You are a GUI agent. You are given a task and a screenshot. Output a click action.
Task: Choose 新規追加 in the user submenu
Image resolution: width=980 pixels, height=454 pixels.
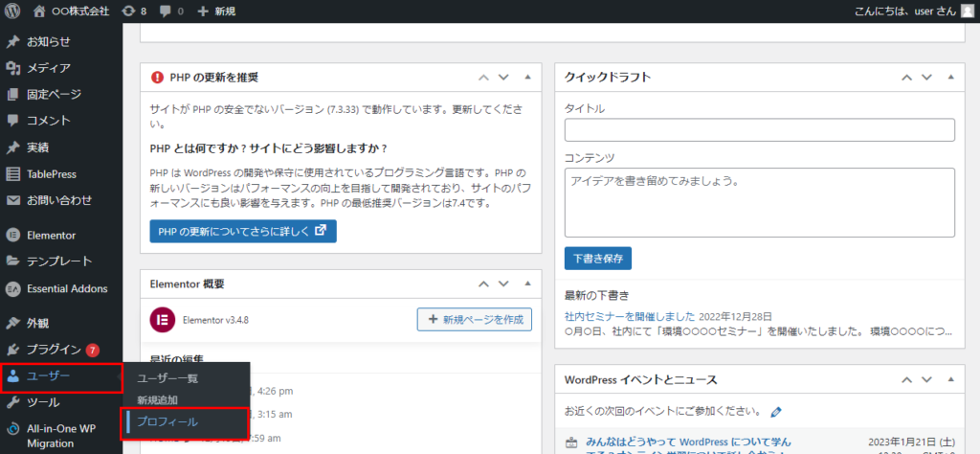157,399
